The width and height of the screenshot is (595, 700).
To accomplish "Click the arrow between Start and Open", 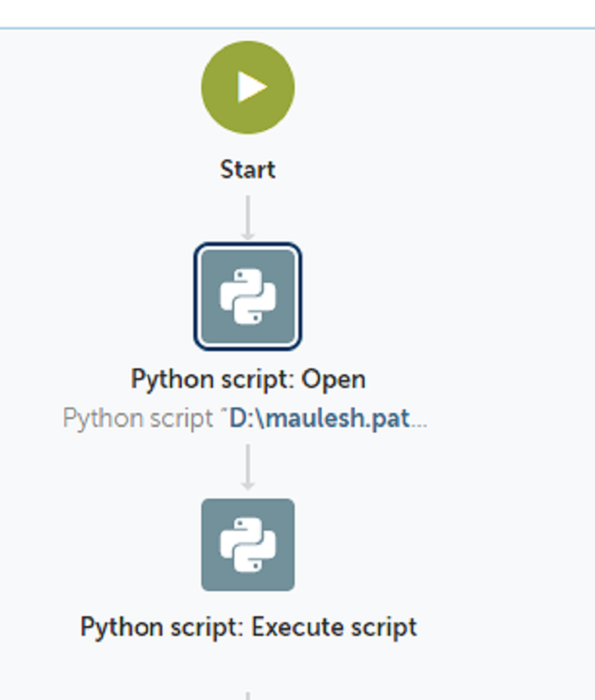I will tap(248, 217).
